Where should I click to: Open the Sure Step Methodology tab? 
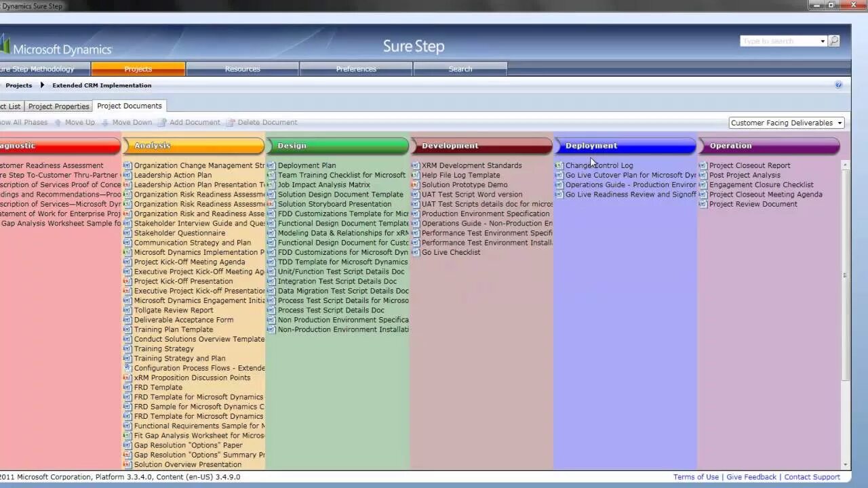coord(44,69)
